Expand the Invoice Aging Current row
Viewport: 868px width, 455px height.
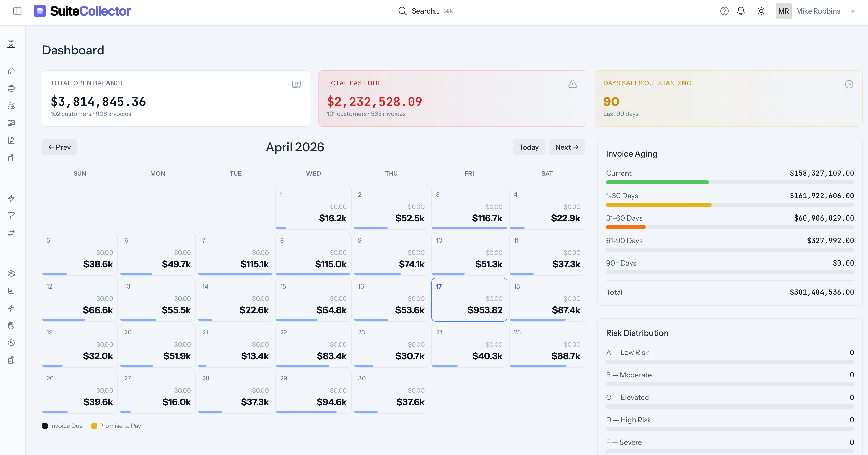tap(730, 176)
